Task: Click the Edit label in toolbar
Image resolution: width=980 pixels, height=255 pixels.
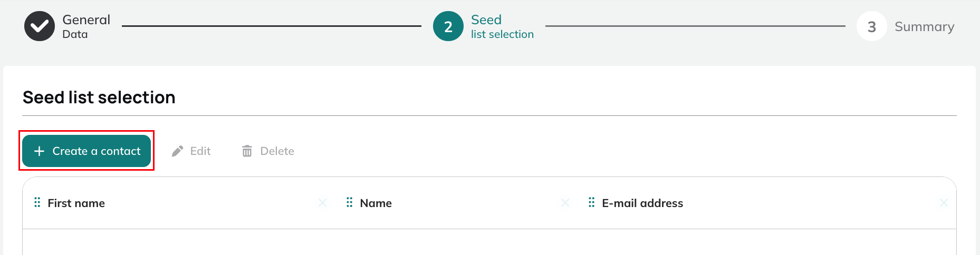Action: click(x=200, y=151)
